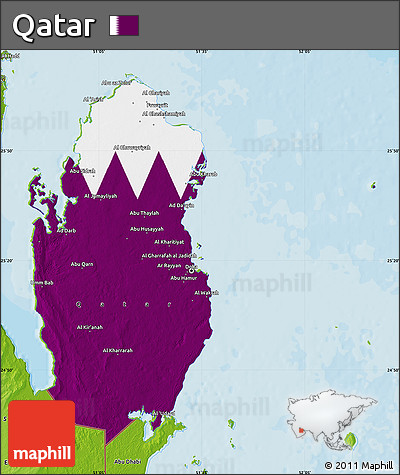Click the © 2011 Maphill copyright text
400x475 pixels.
pos(359,465)
